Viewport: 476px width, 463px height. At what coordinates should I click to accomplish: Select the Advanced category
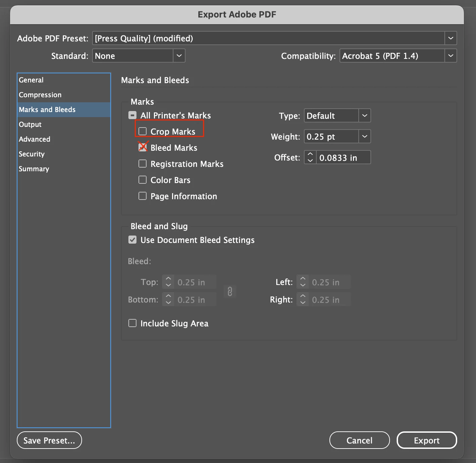click(x=64, y=139)
